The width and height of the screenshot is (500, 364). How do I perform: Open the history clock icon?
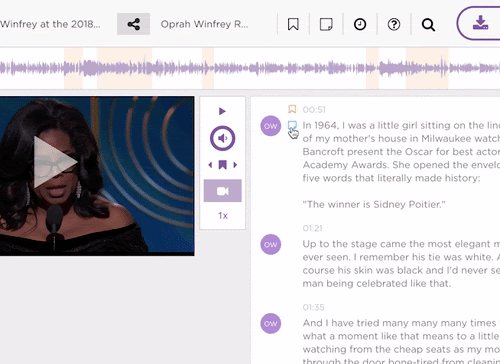coord(360,24)
